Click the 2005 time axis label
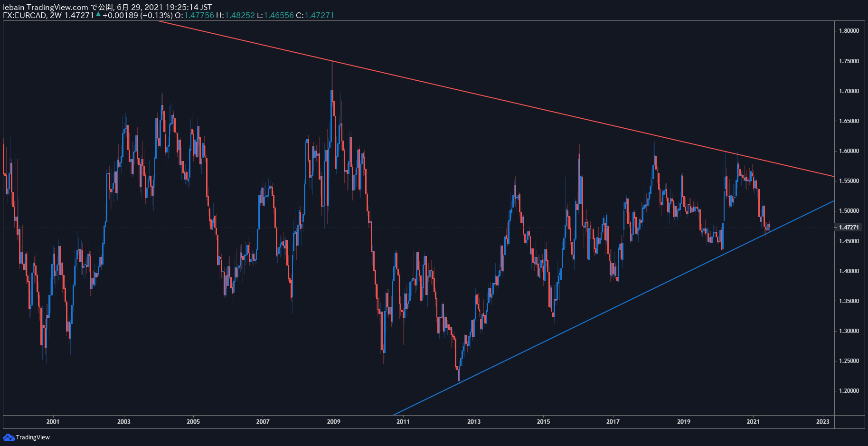Screen dimensions: 868x446 [x=193, y=422]
